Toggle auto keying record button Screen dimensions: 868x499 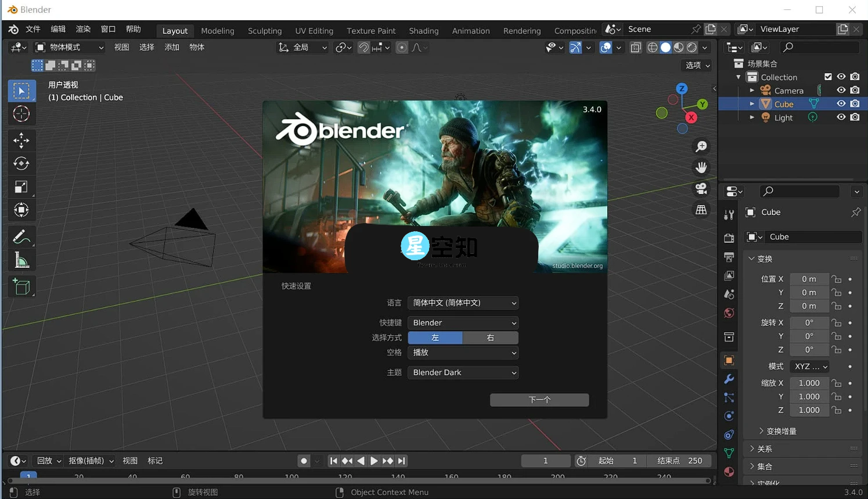[x=304, y=461]
